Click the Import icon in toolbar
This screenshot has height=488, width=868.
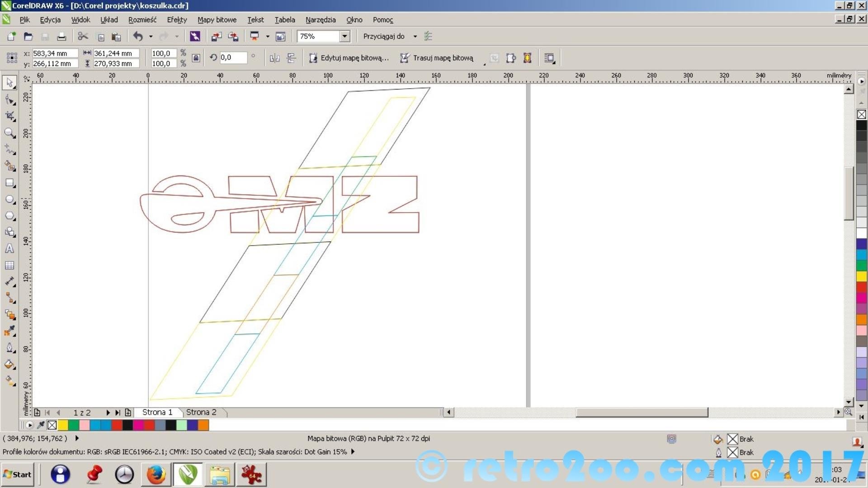pos(217,36)
